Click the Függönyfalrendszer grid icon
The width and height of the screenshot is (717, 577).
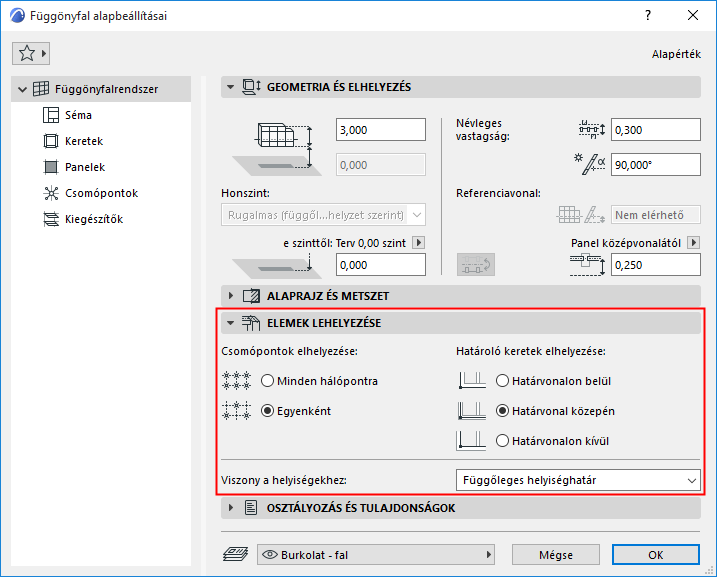pos(41,89)
